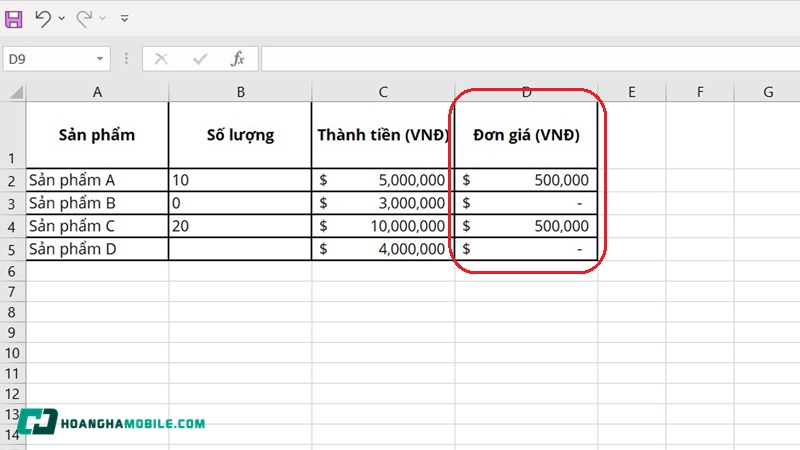Click cell 'Sản phẩm C'

point(97,226)
